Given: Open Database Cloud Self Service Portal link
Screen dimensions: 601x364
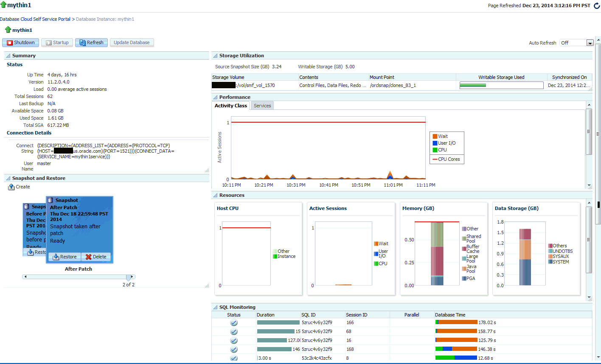Looking at the screenshot, I should pyautogui.click(x=35, y=19).
